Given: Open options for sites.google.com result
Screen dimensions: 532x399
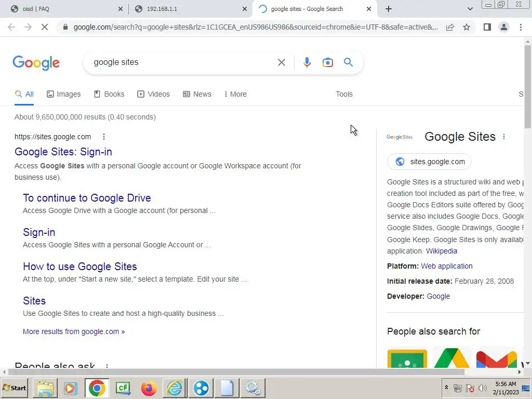Looking at the screenshot, I should [104, 137].
